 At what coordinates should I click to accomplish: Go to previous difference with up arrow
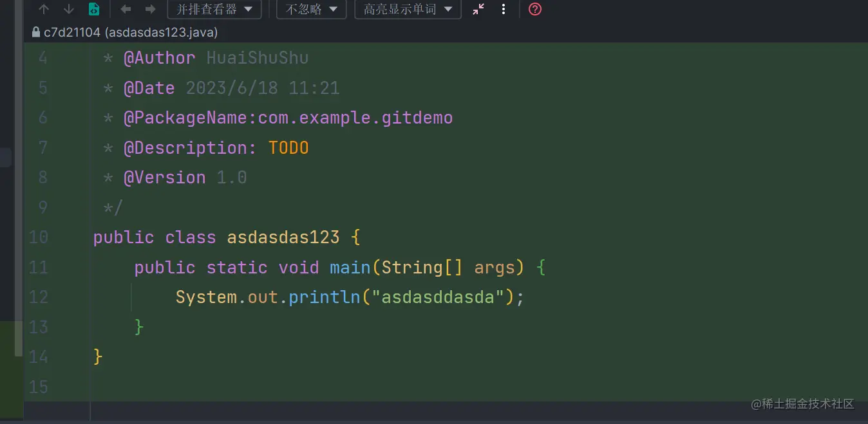tap(44, 10)
